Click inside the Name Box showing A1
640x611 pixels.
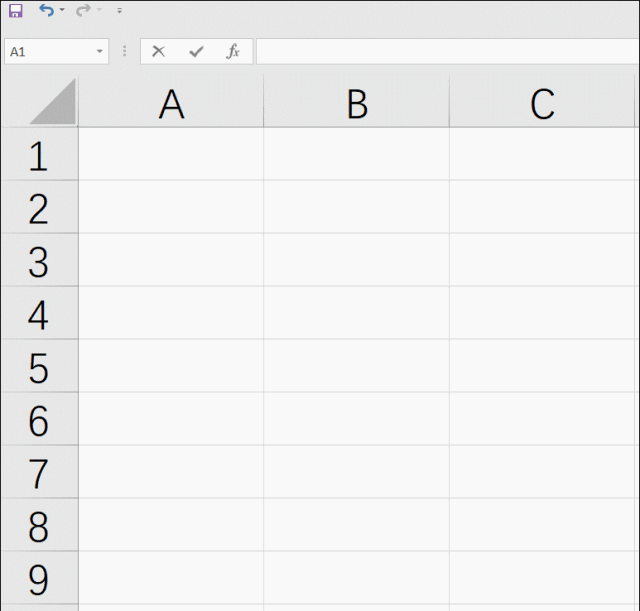45,52
